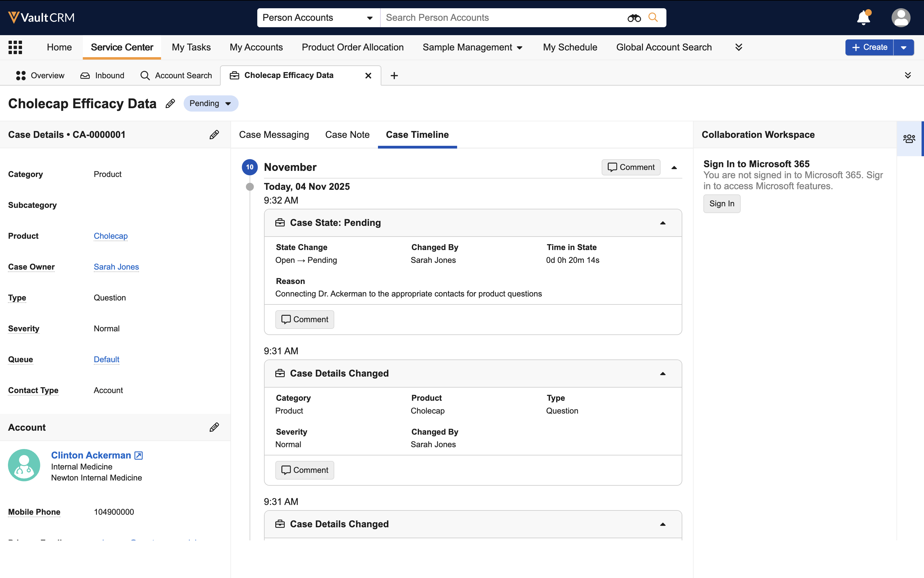Click the notification bell icon

[x=863, y=18]
